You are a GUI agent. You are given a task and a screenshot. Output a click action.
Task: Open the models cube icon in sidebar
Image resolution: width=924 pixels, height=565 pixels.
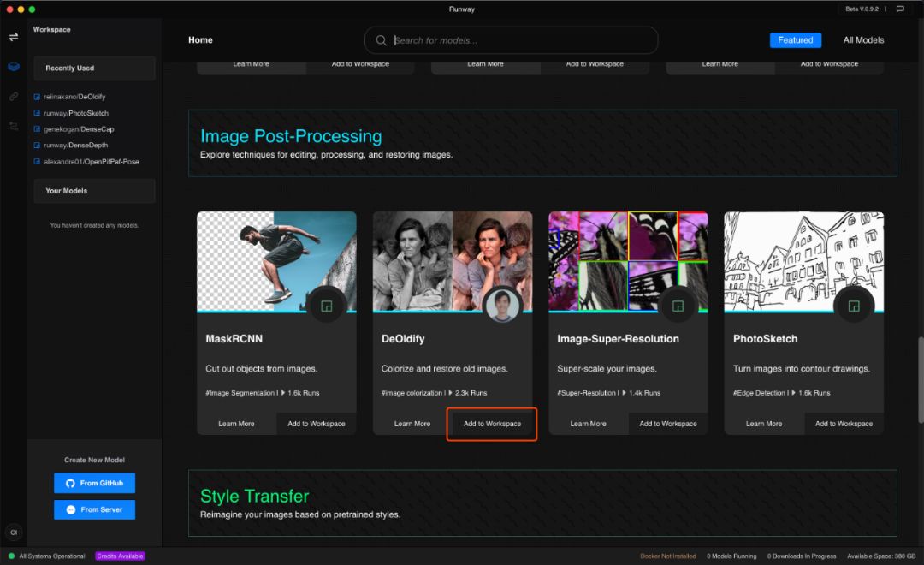click(x=14, y=67)
